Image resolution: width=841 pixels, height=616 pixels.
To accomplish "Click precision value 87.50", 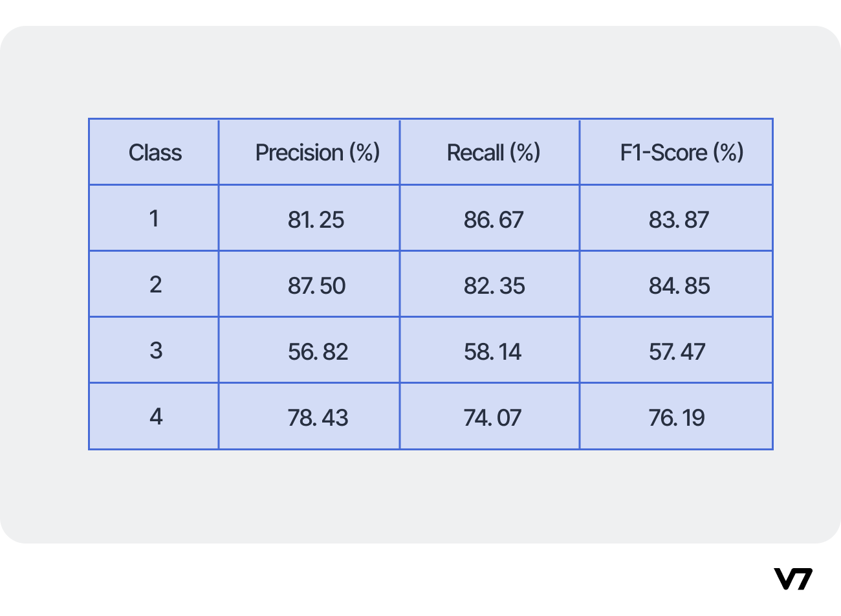I will pyautogui.click(x=317, y=286).
